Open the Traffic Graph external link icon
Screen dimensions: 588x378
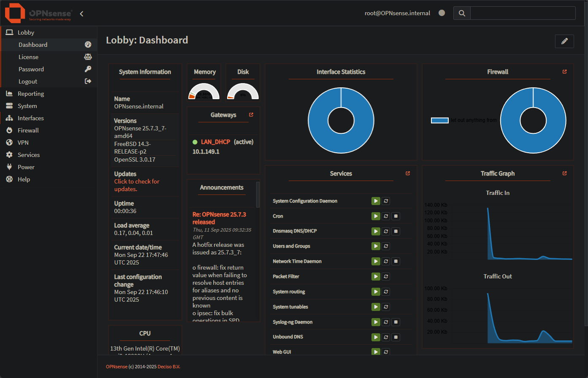point(564,173)
